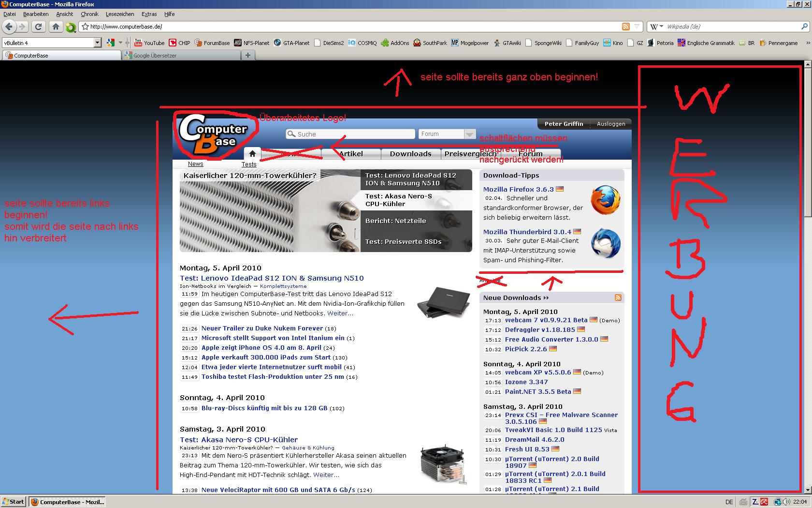The height and width of the screenshot is (508, 812).
Task: Click the DE language indicator in tray
Action: click(729, 502)
